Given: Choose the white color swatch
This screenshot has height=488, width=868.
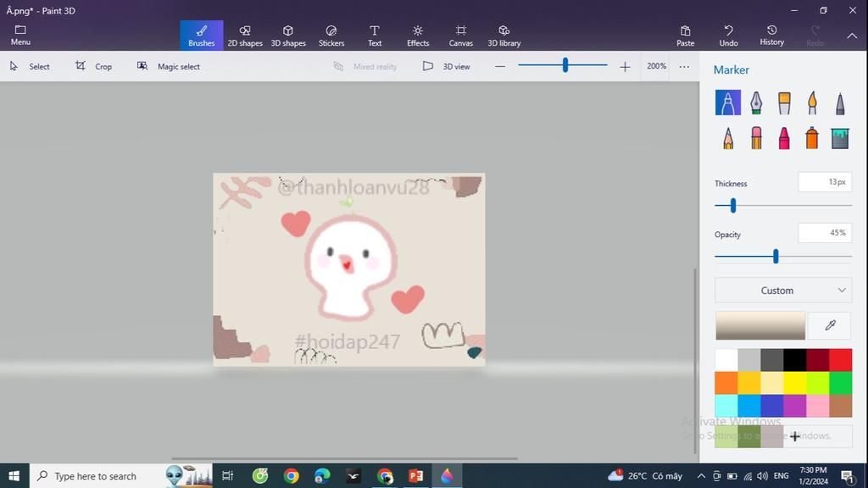Looking at the screenshot, I should pos(726,360).
